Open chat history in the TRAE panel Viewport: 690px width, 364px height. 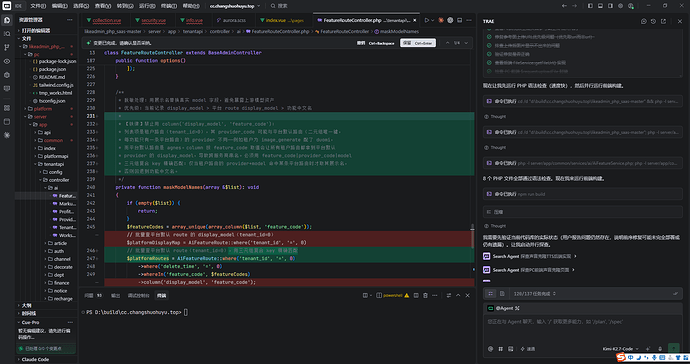653,21
